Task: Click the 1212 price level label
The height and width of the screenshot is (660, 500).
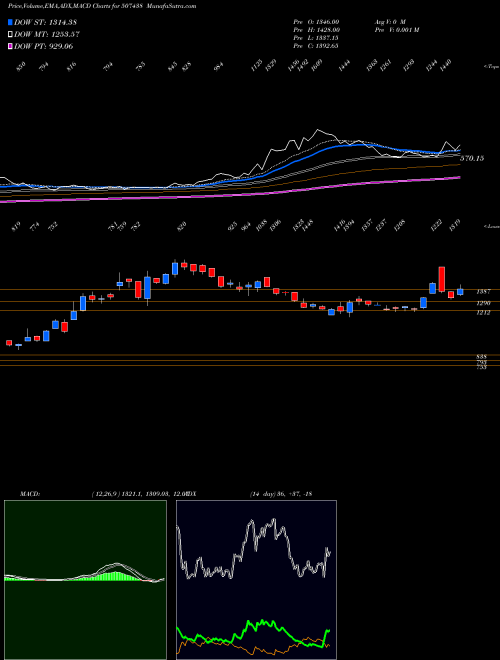Action: coord(483,312)
